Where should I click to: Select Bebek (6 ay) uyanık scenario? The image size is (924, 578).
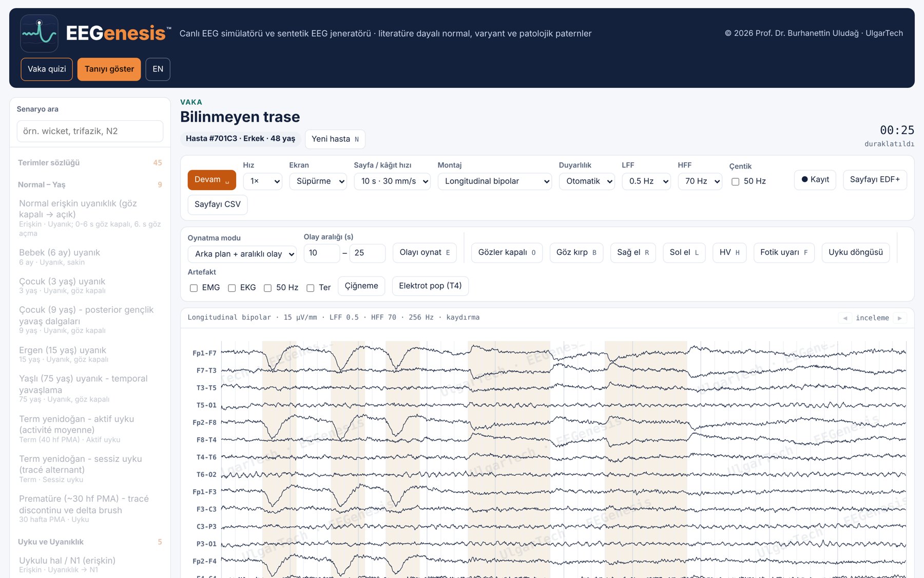coord(90,257)
